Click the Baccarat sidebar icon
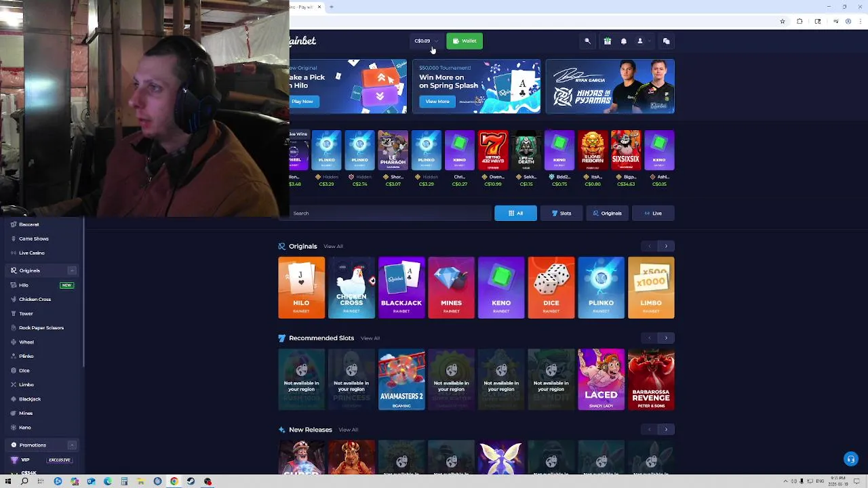 (14, 224)
